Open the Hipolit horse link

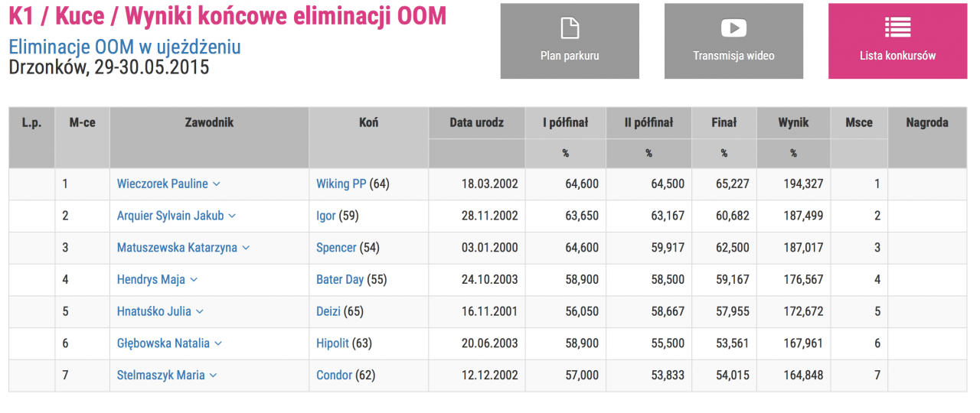pos(333,344)
